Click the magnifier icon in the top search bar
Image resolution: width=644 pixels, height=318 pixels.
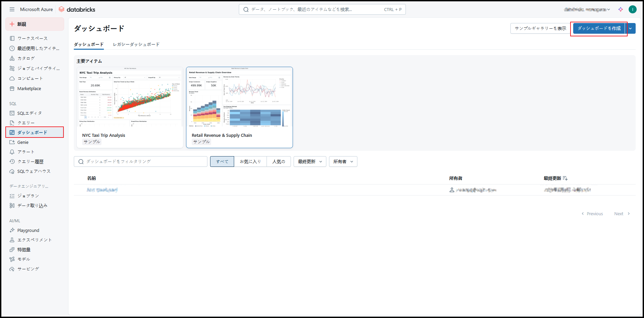[x=246, y=9]
